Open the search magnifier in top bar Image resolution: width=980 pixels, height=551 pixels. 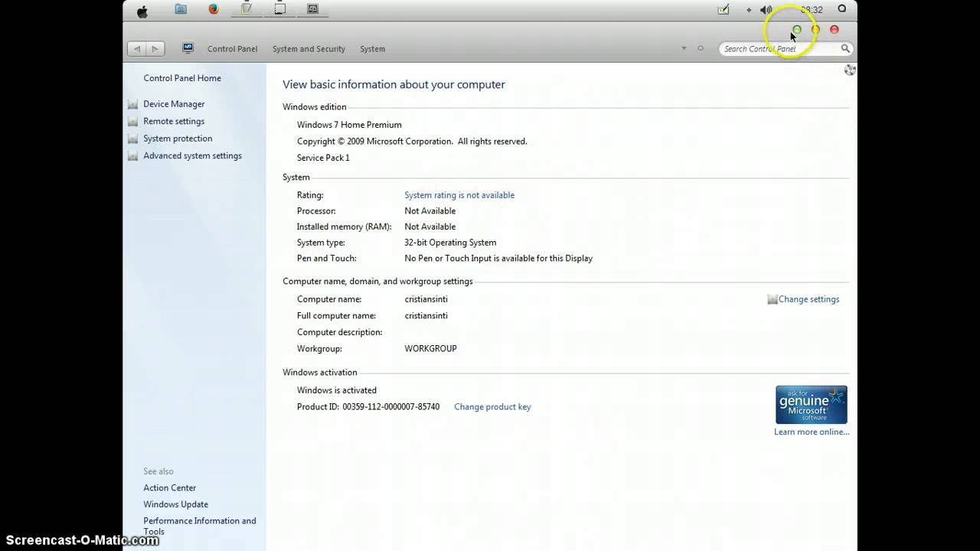click(x=842, y=9)
